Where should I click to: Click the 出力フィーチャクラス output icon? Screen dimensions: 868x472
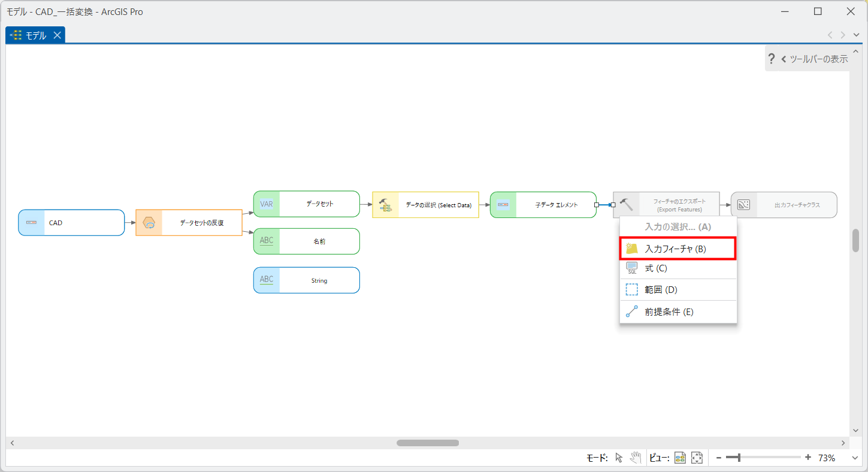click(x=744, y=205)
